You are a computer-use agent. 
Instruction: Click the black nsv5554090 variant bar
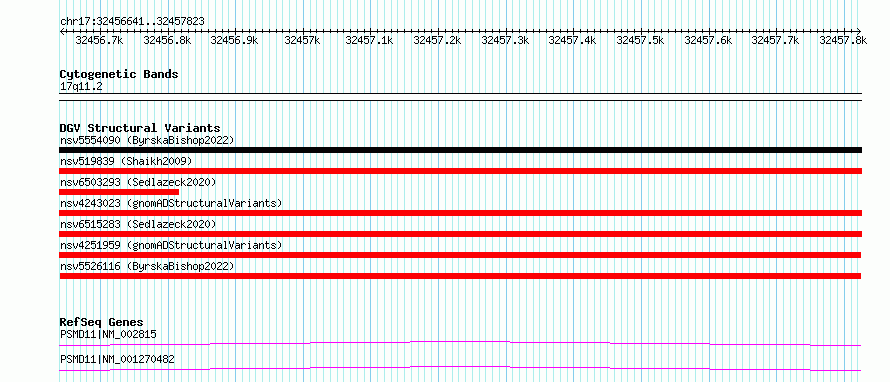(x=460, y=150)
